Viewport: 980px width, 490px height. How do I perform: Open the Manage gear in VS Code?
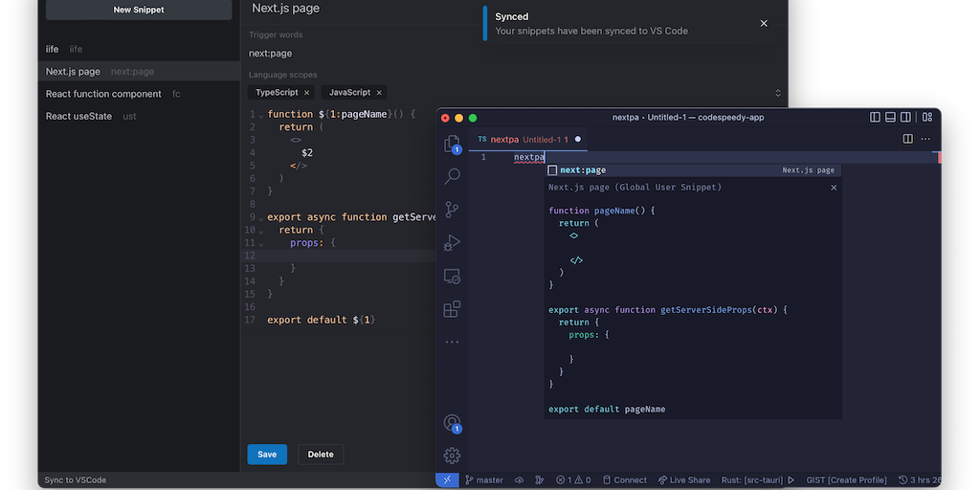(453, 456)
